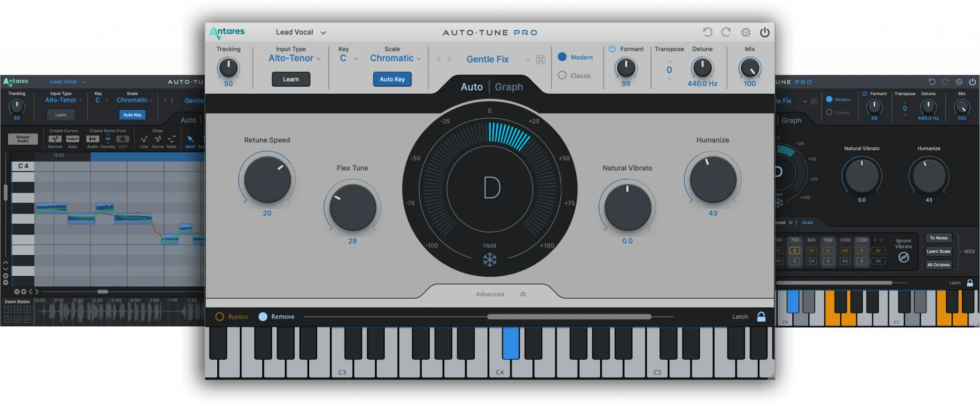Click the Learn button under Input Type

point(291,79)
